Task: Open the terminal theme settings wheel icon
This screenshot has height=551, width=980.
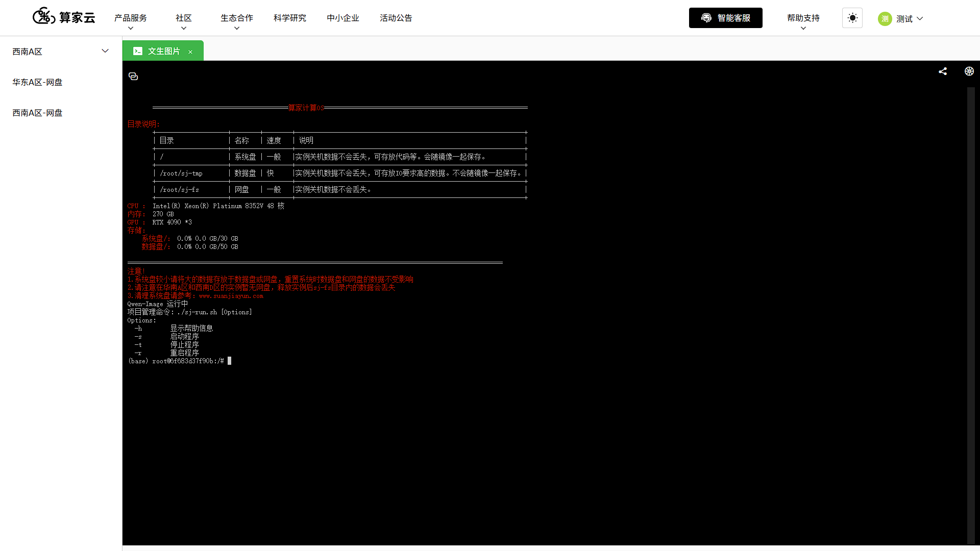Action: [969, 71]
